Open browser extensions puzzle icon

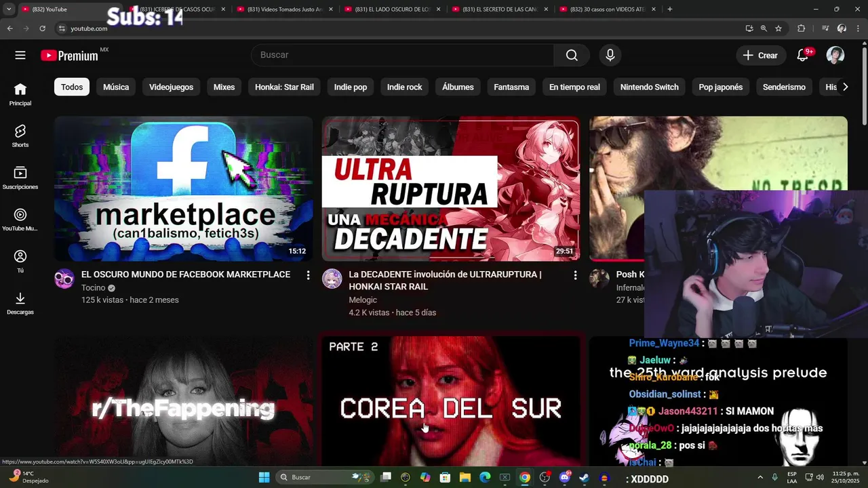point(802,28)
